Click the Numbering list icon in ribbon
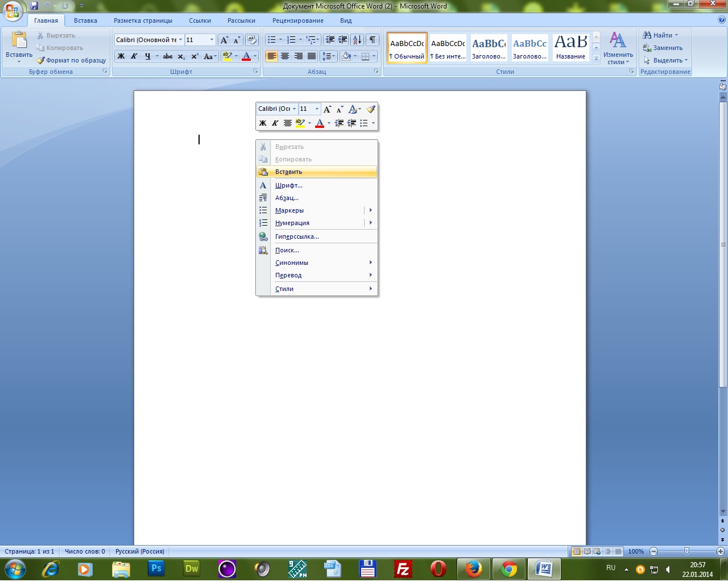Viewport: 728px width, 582px height. pos(291,40)
